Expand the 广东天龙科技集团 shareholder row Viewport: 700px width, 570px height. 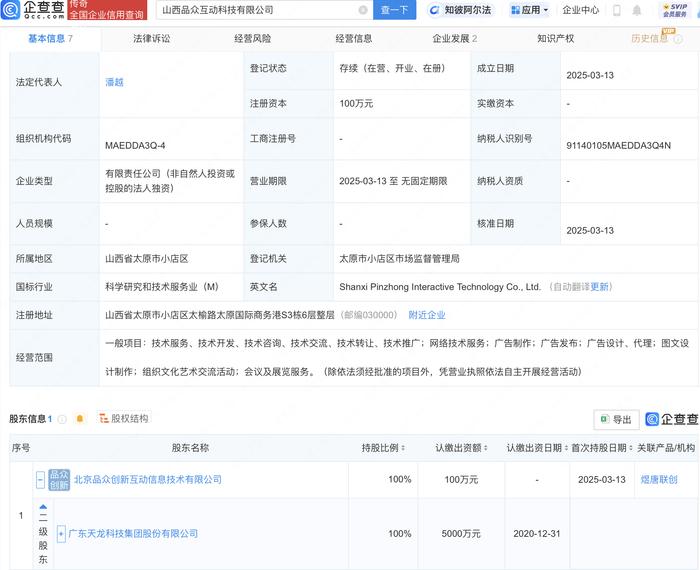(61, 533)
